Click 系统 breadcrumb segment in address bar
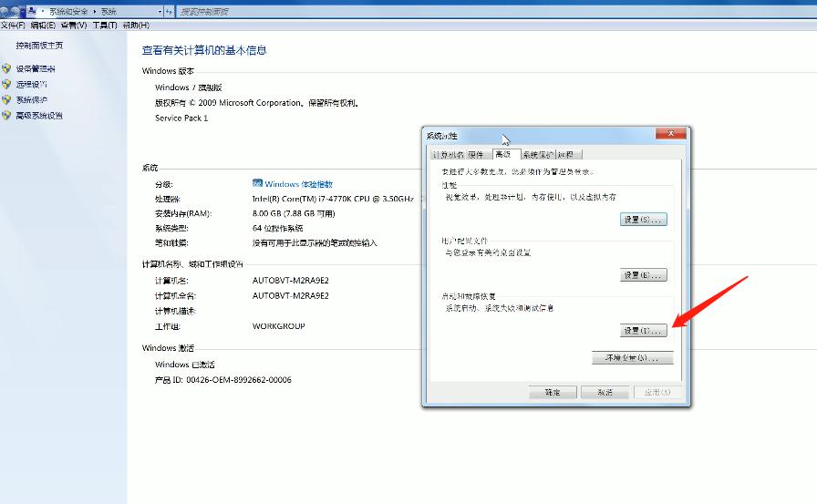 coord(109,12)
